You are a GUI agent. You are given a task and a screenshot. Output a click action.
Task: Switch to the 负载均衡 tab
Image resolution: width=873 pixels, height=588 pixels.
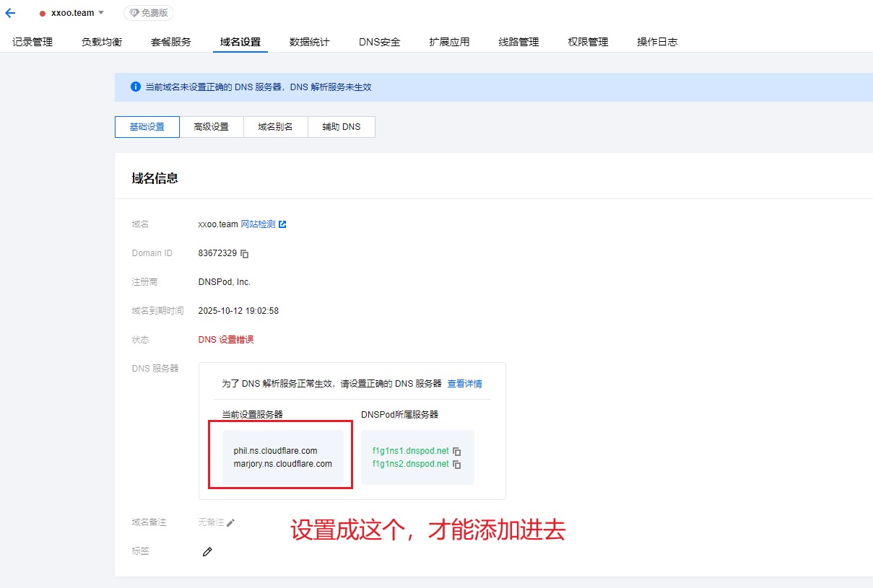pos(102,42)
